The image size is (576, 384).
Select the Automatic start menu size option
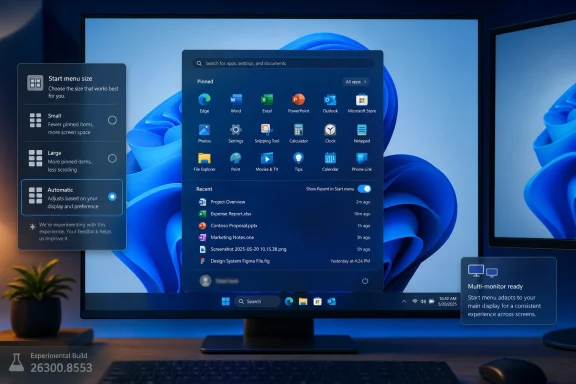click(x=72, y=197)
